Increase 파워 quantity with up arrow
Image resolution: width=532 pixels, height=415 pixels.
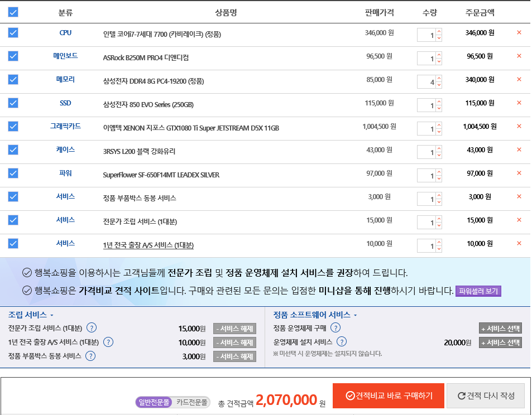click(x=439, y=172)
